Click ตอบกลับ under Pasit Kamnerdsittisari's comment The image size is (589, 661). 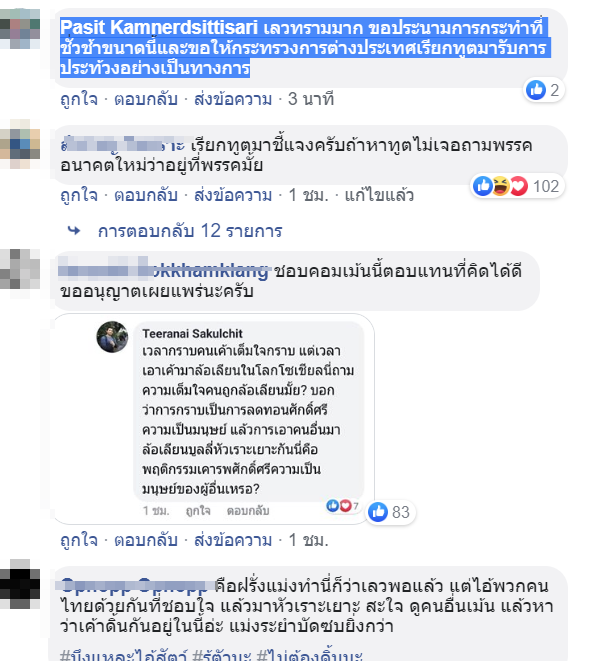click(x=145, y=99)
